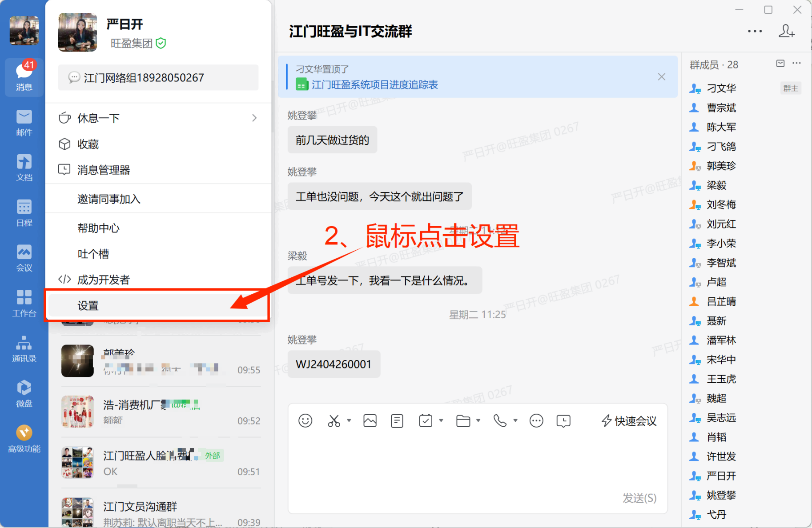Viewport: 812px width, 528px height.
Task: Click the document icon in the chat toolbar
Action: tap(397, 420)
